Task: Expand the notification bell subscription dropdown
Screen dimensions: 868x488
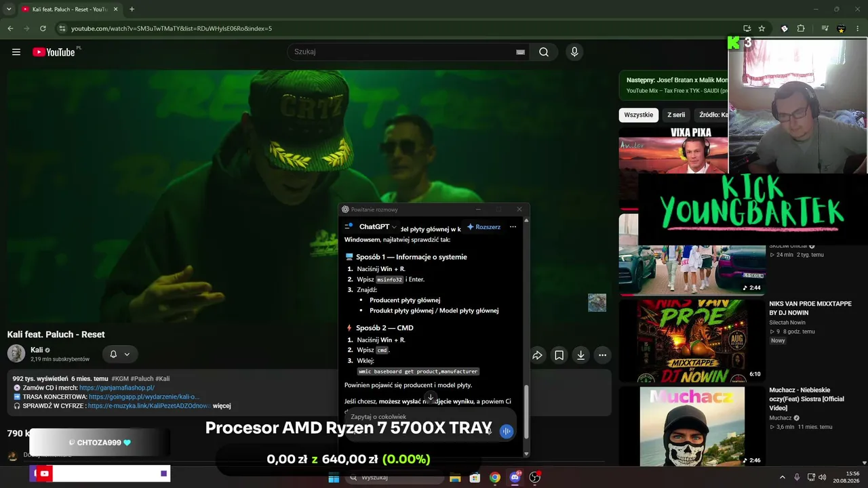Action: [120, 354]
